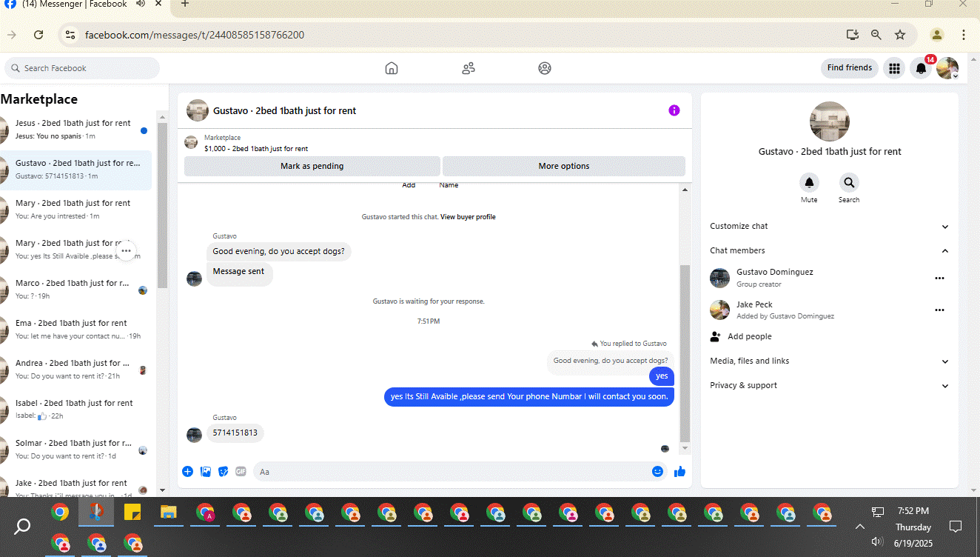Open conversation information purple icon
980x557 pixels.
[674, 110]
